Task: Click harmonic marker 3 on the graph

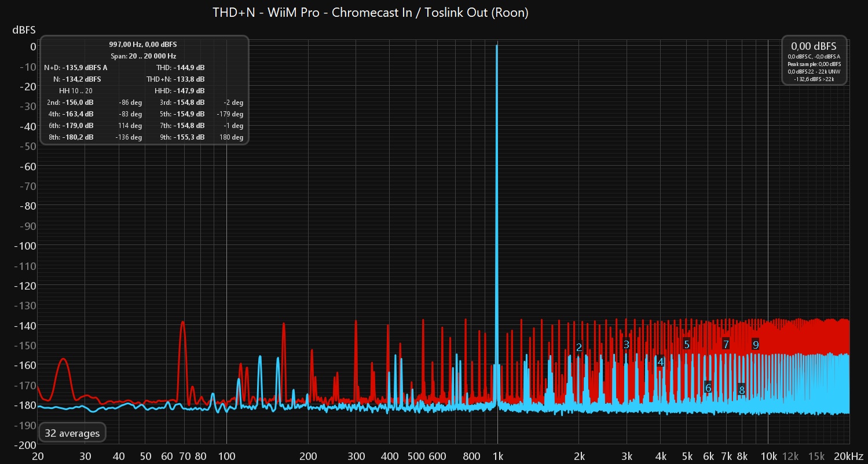Action: 627,344
